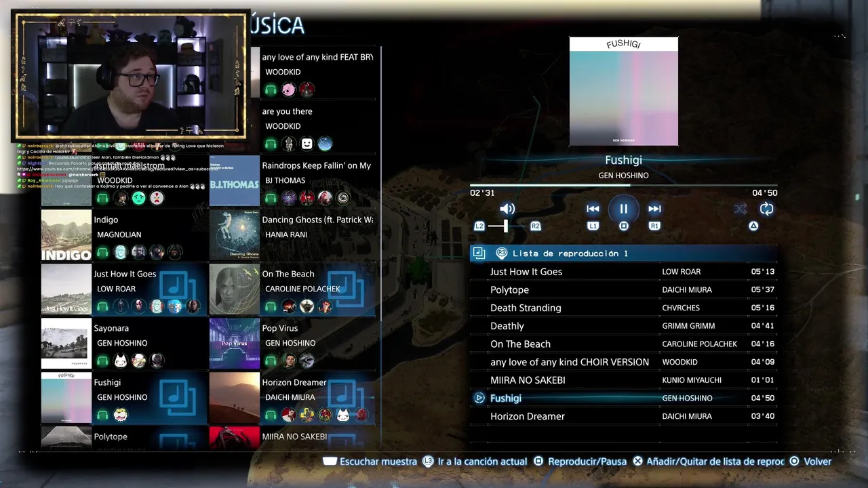Toggle repeat playback
Screen dimensions: 868x488
point(767,209)
